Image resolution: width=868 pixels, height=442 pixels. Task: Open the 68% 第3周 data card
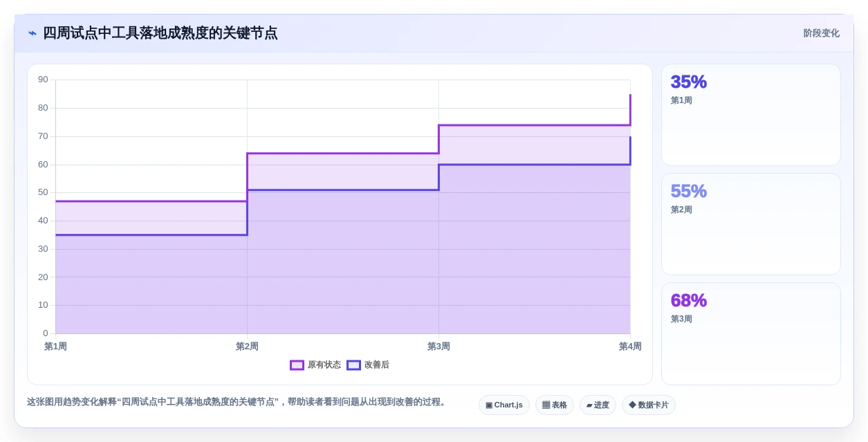coord(751,333)
